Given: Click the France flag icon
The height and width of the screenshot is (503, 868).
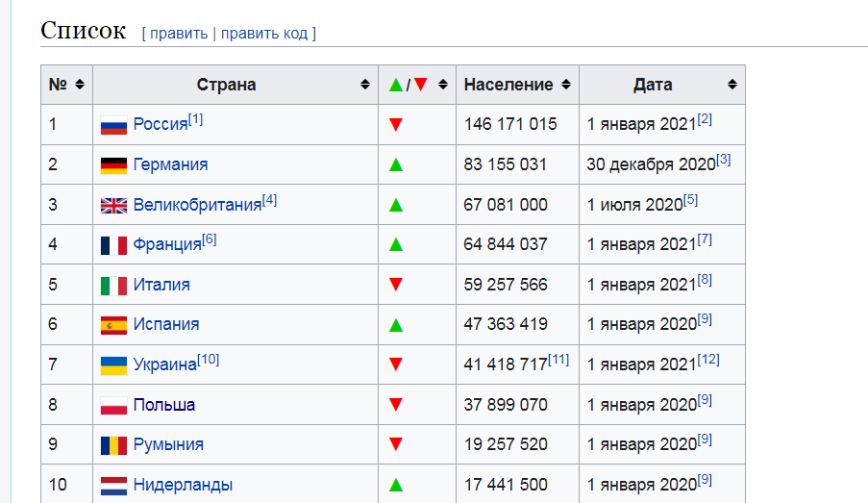Looking at the screenshot, I should pos(113,245).
